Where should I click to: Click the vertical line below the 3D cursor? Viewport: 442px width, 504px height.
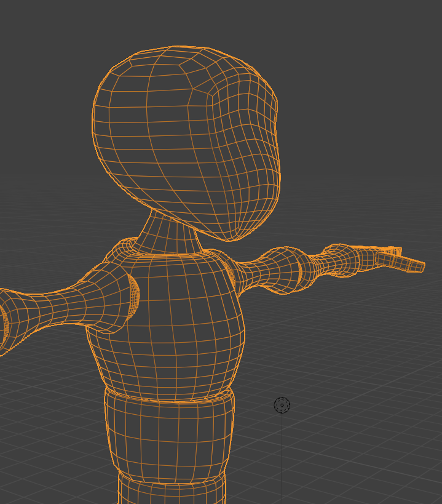[x=282, y=455]
